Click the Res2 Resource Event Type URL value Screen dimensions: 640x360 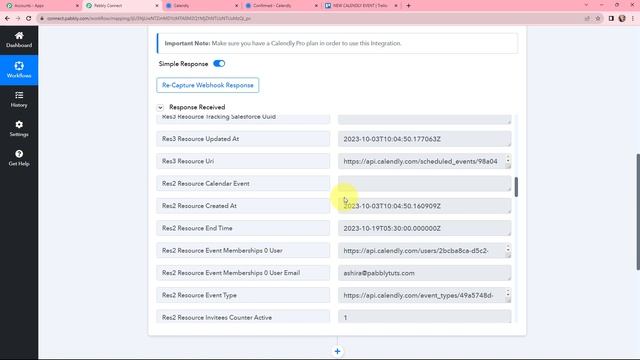[424, 295]
